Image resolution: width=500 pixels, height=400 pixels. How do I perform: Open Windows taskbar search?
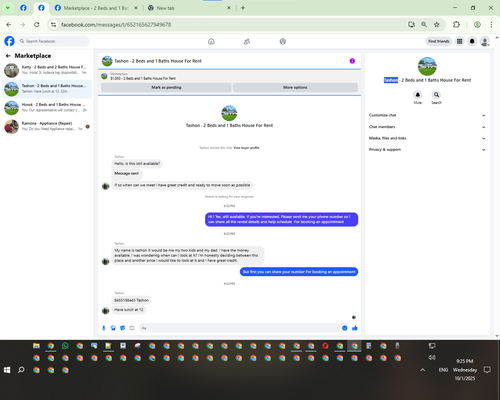pos(21,370)
